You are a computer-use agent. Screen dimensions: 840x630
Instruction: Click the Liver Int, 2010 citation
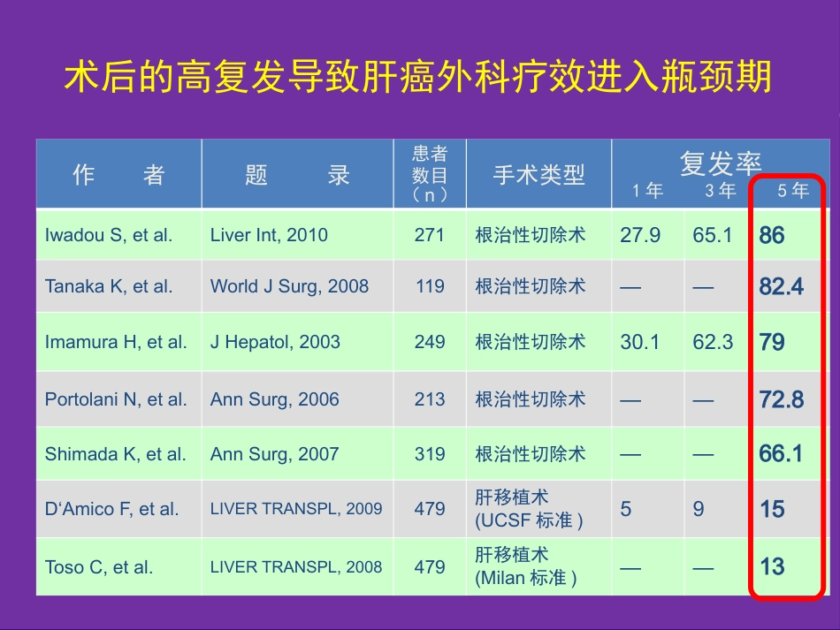tap(269, 235)
